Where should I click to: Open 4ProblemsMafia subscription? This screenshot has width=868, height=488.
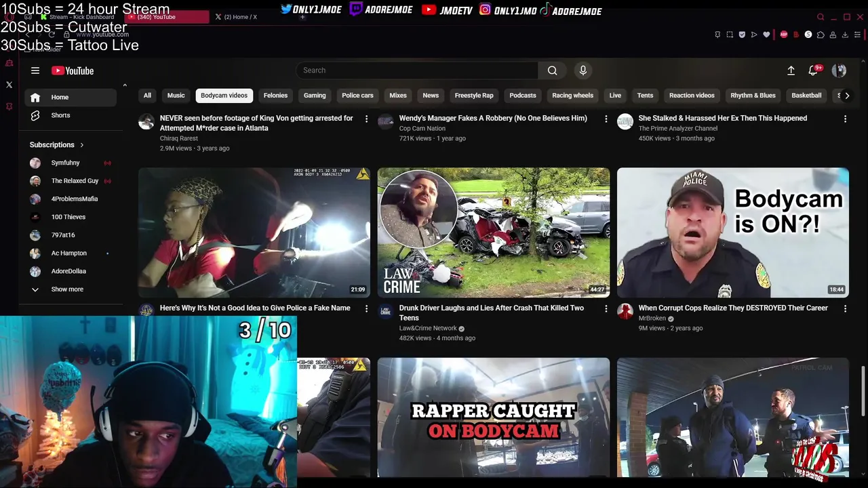click(71, 199)
